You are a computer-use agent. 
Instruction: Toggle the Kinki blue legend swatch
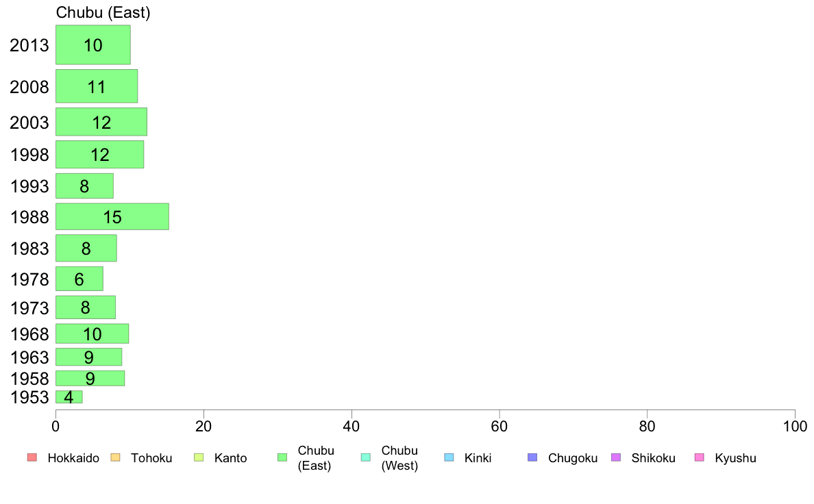tap(449, 457)
